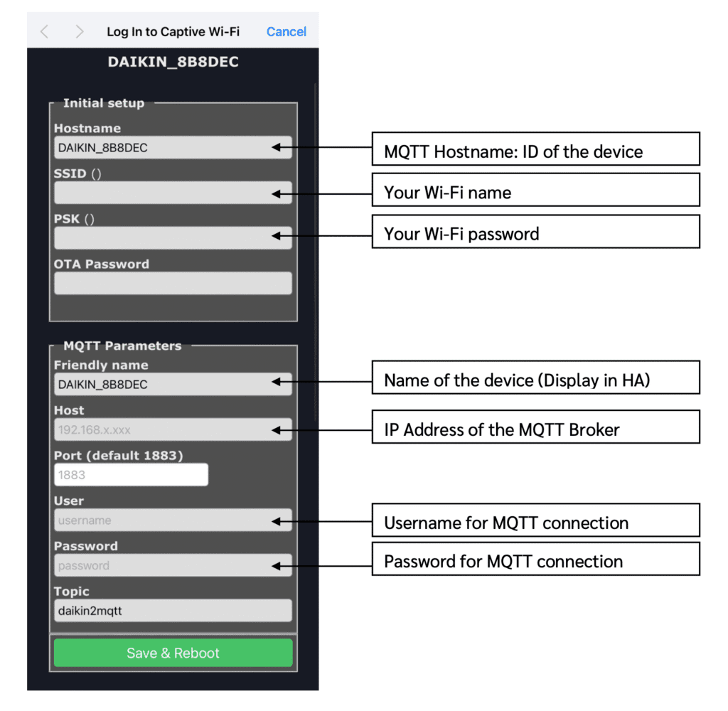Click the 'Your Wi-Fi password' annotation box
This screenshot has width=728, height=711.
point(535,234)
